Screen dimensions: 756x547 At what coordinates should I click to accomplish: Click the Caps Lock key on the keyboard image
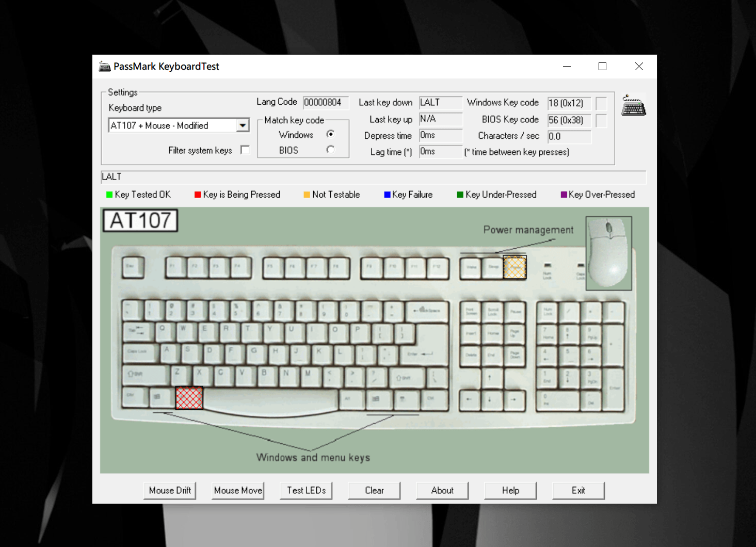140,352
